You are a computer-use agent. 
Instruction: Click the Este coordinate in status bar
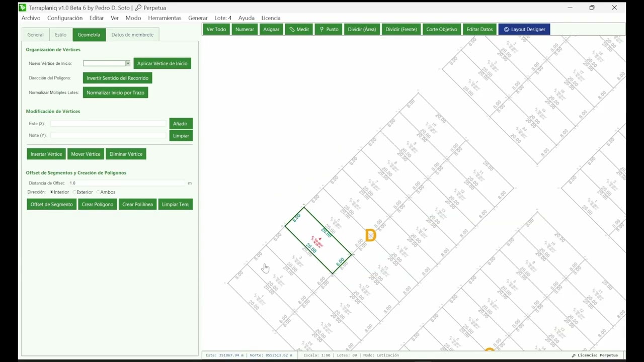(x=224, y=355)
